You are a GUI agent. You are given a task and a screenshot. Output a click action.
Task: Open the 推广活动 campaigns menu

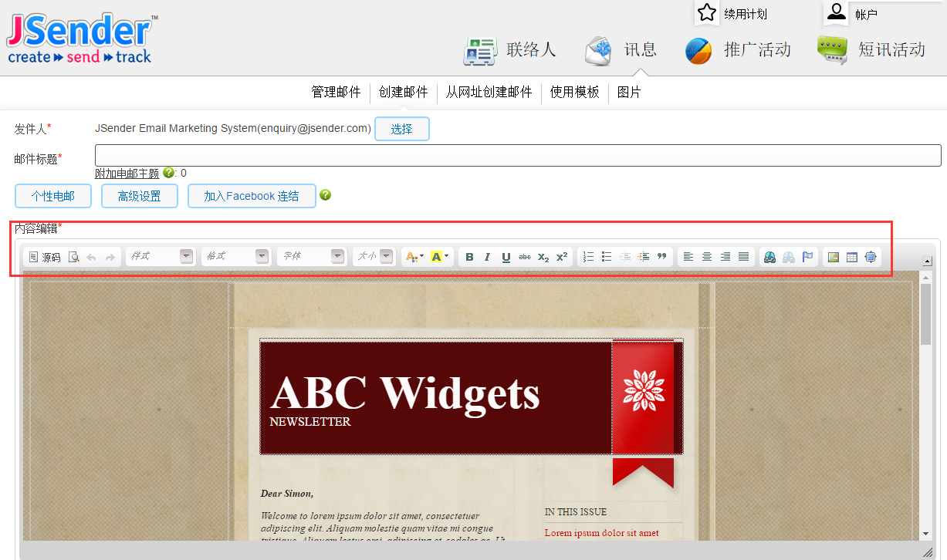(738, 50)
